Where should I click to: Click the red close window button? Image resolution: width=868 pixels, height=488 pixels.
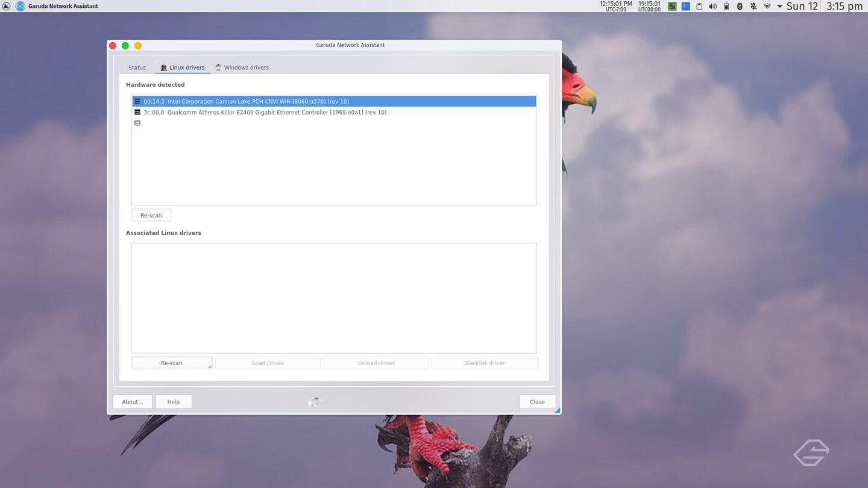(x=113, y=45)
